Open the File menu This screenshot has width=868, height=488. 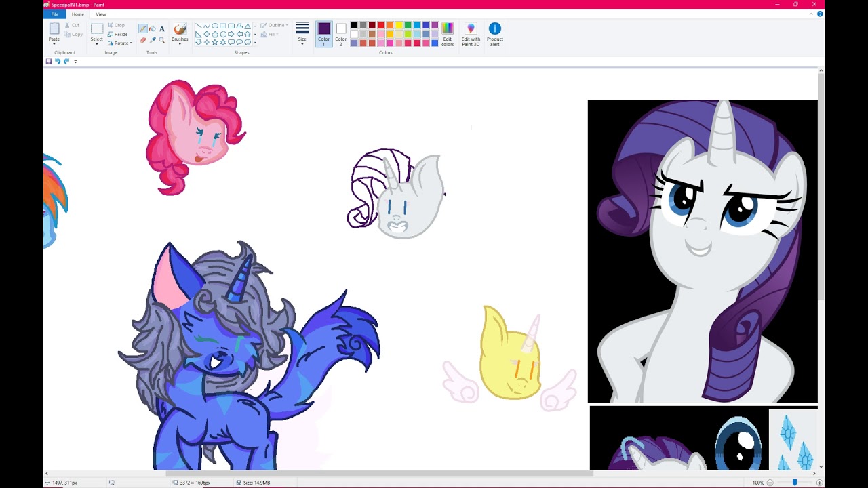tap(55, 14)
